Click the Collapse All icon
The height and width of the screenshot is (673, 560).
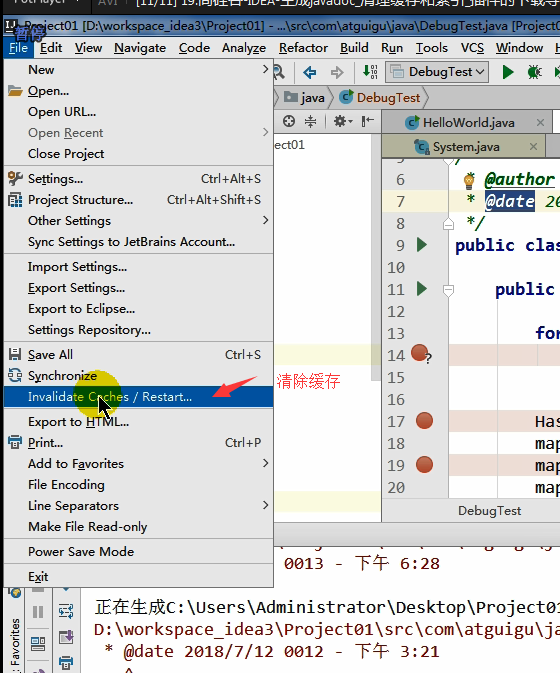[x=310, y=121]
